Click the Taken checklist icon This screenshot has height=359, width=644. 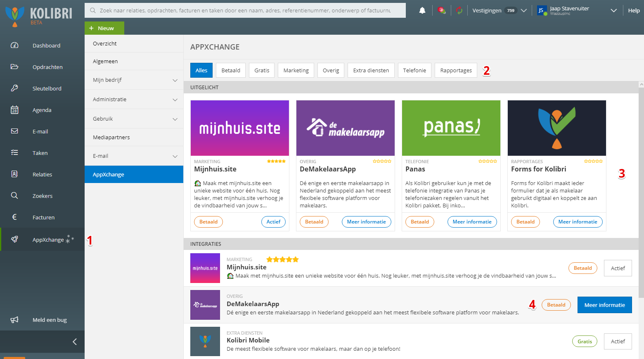click(x=14, y=153)
